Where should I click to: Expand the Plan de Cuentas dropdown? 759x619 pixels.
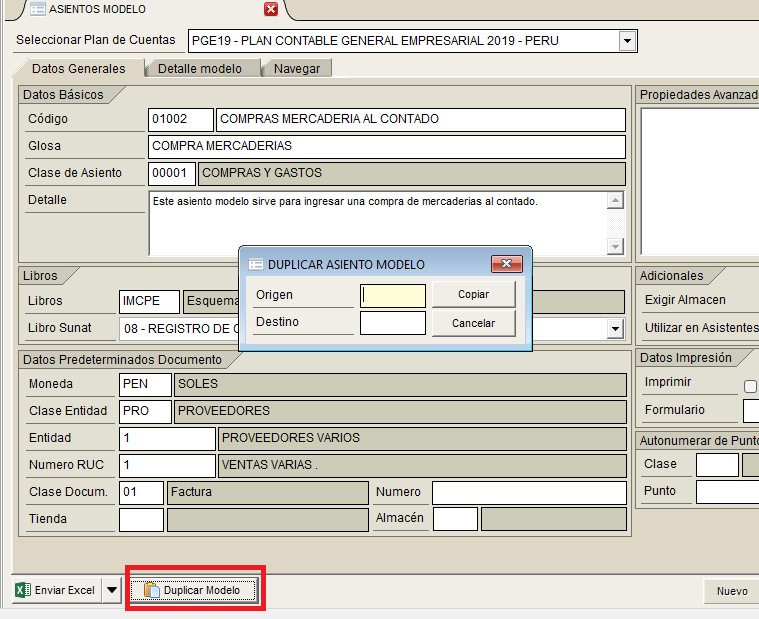[627, 41]
